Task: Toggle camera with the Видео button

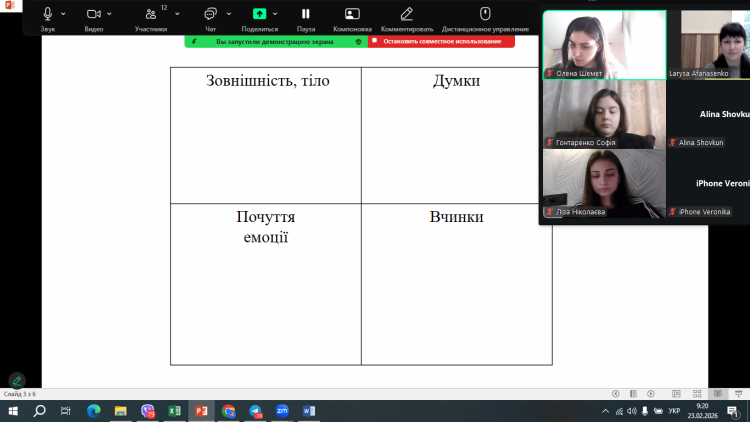Action: click(x=93, y=14)
